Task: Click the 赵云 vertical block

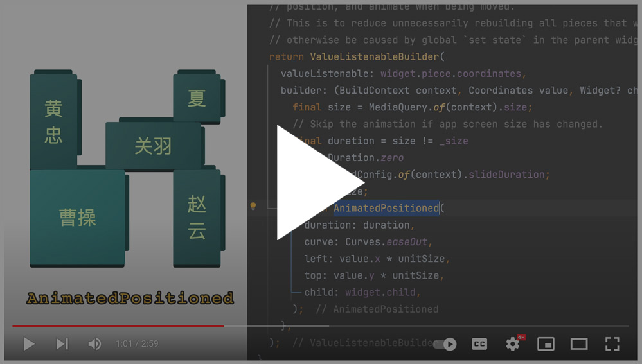Action: click(197, 218)
